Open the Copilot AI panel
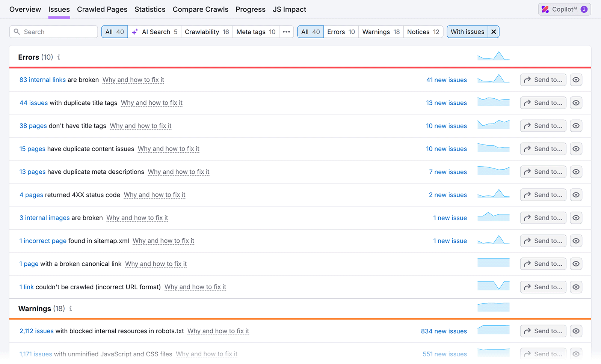The image size is (601, 364). (x=564, y=9)
